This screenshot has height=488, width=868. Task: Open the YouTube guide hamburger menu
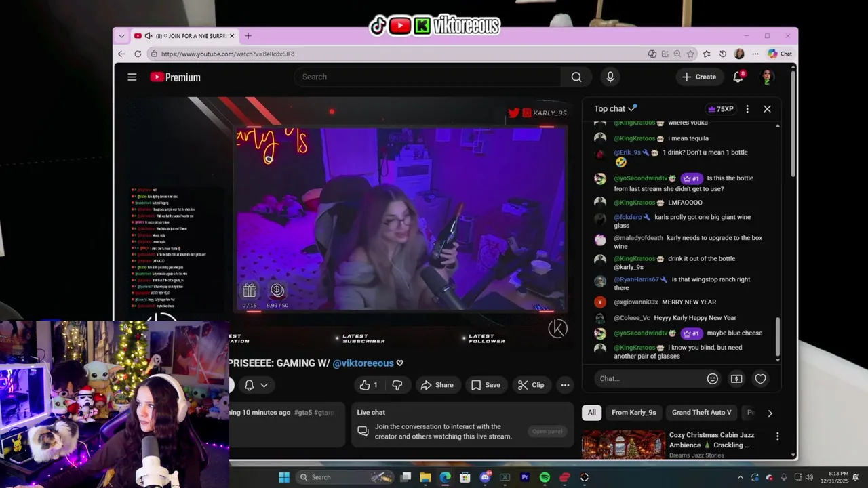coord(132,77)
